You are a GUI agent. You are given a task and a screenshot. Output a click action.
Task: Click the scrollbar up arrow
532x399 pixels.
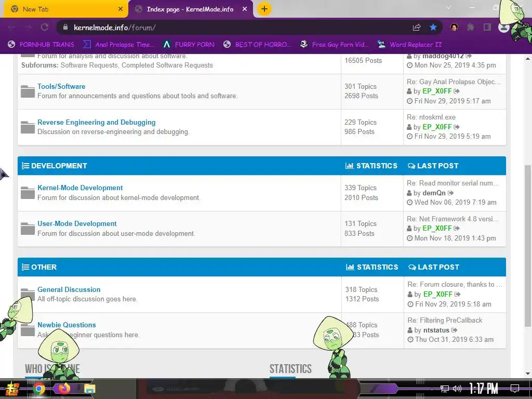(528, 59)
